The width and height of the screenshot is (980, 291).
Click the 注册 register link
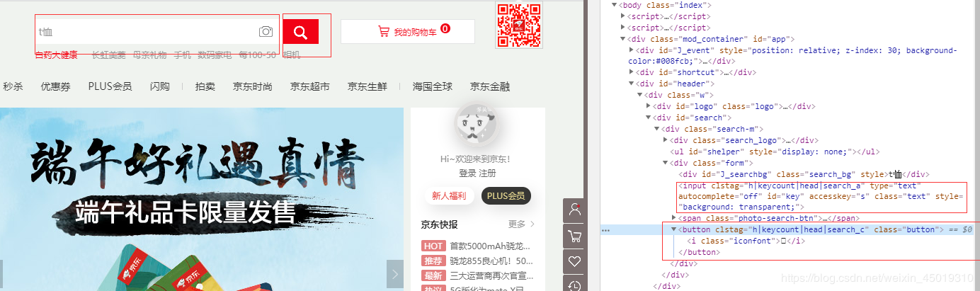pos(487,173)
